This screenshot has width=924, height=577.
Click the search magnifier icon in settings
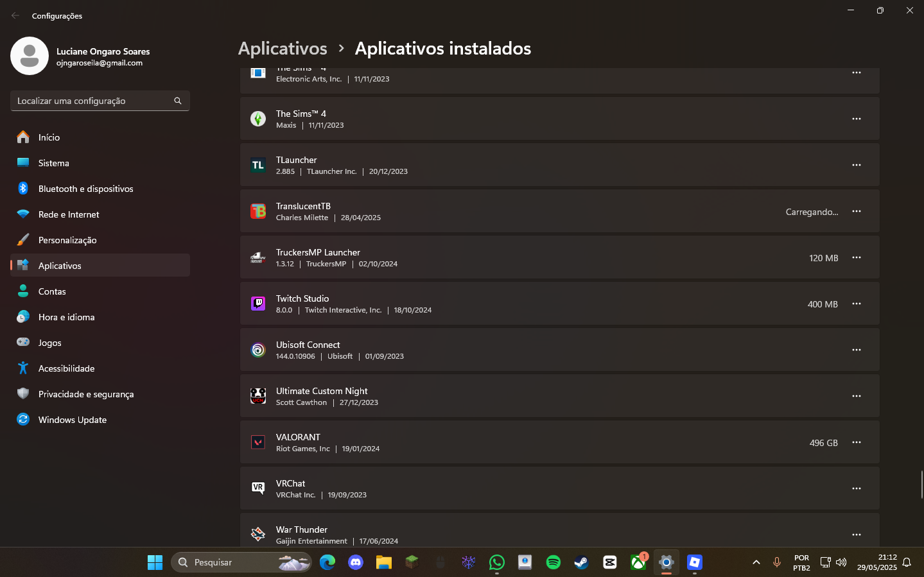[x=178, y=101]
